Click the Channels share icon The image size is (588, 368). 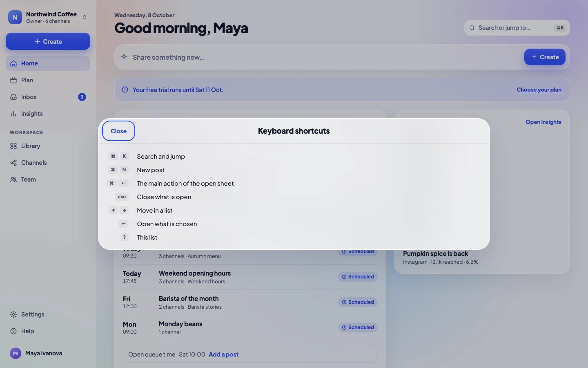pyautogui.click(x=13, y=163)
